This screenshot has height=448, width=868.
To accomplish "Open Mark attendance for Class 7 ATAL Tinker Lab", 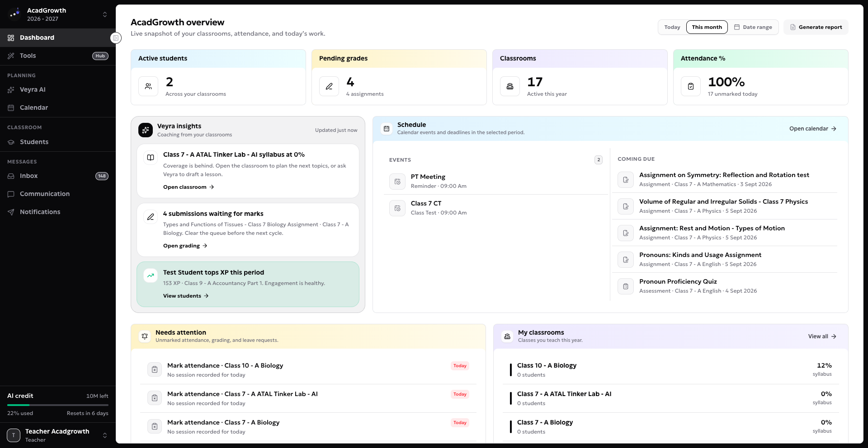I will click(x=308, y=398).
